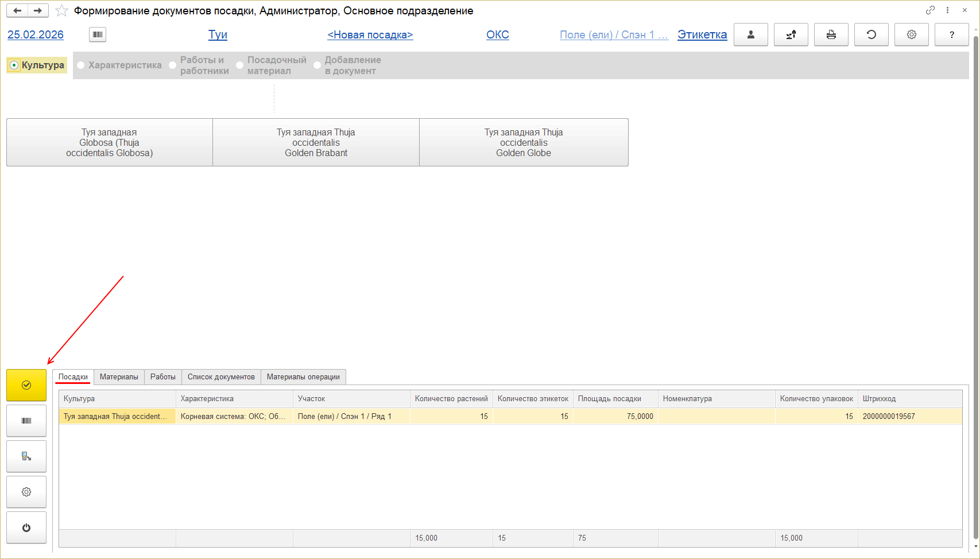Click the Этикетка link
Screen dimensions: 980x559
coord(702,34)
